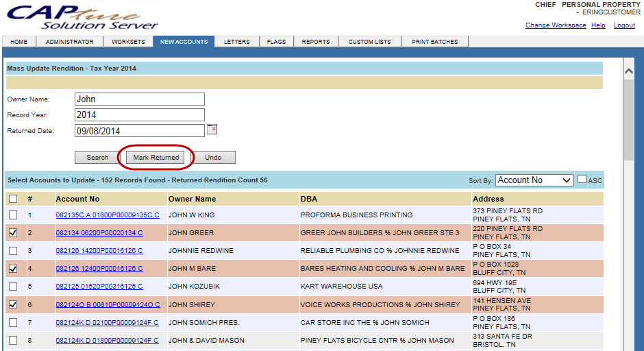Open the Returned Date calendar picker icon
Image resolution: width=644 pixels, height=351 pixels.
pyautogui.click(x=212, y=129)
